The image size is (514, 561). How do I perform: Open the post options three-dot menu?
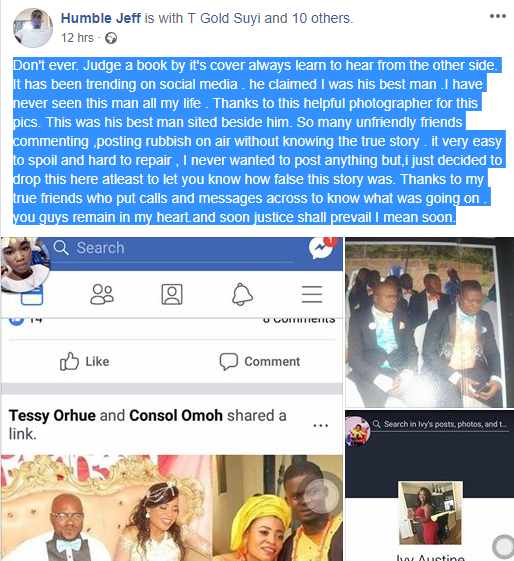point(498,16)
